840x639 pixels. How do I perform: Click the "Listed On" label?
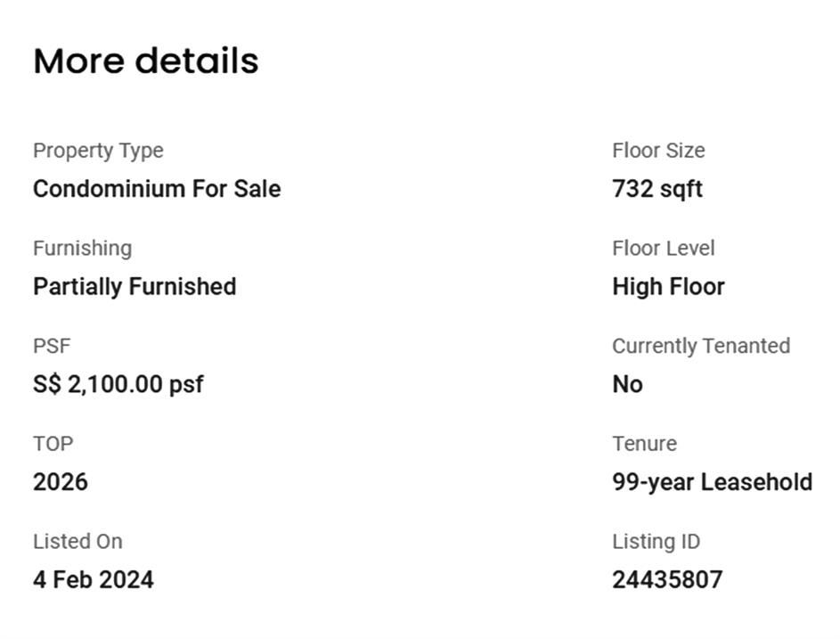point(77,541)
